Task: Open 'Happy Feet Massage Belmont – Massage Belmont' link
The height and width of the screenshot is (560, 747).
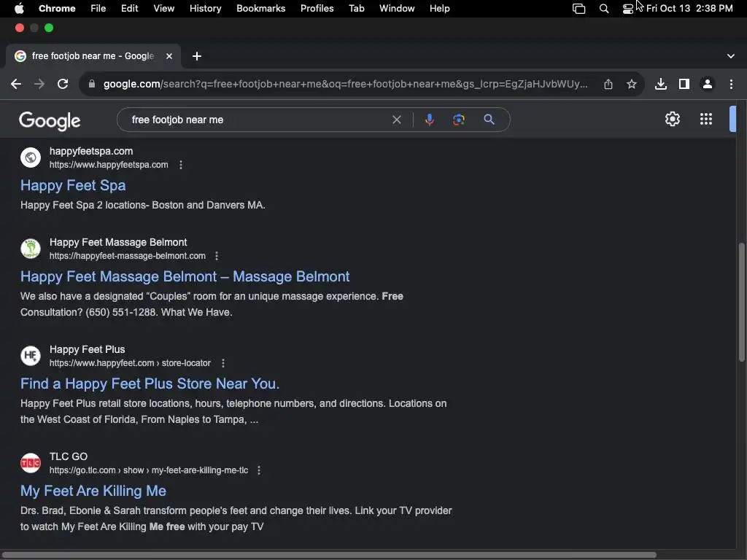Action: tap(185, 276)
